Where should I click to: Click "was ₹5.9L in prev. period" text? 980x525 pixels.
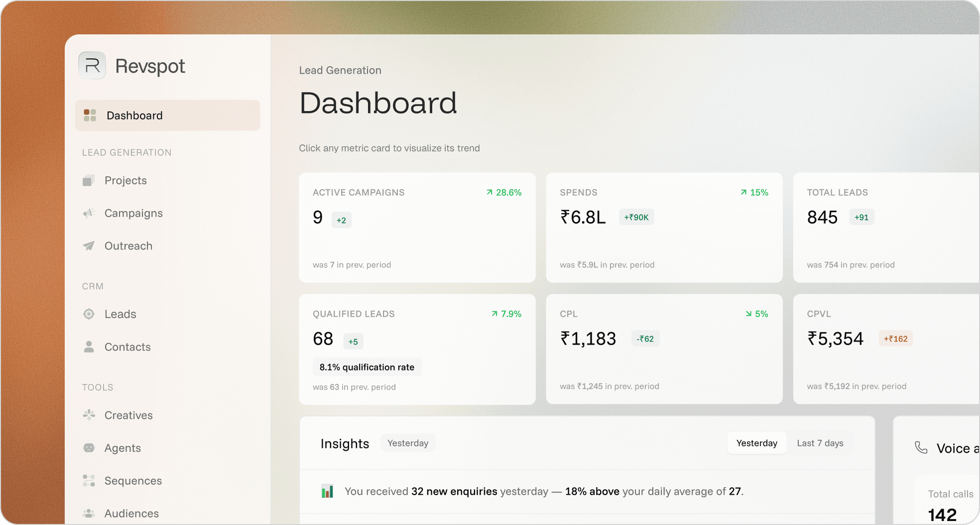(x=607, y=264)
